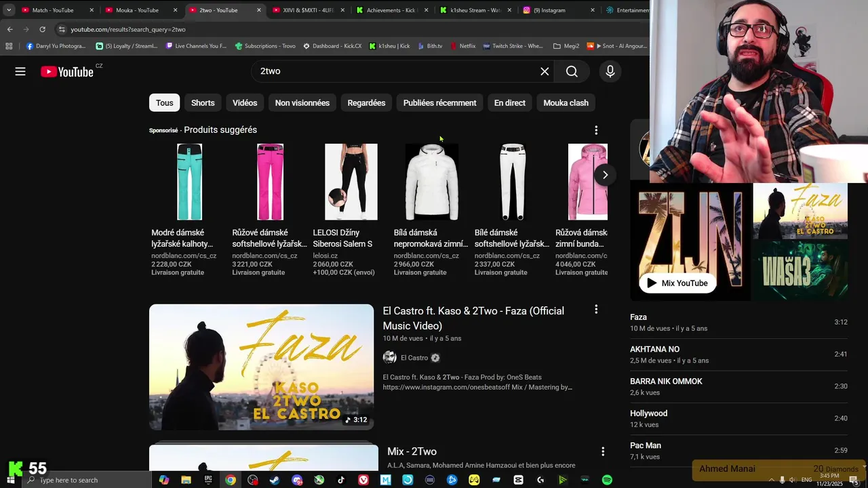
Task: Click the Faza video thumbnail
Action: [261, 367]
